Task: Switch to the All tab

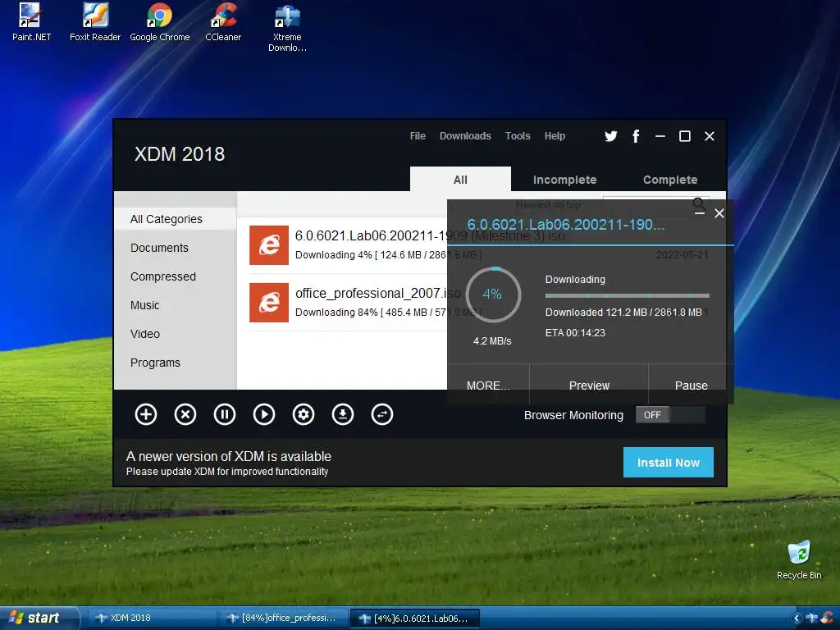Action: [x=460, y=179]
